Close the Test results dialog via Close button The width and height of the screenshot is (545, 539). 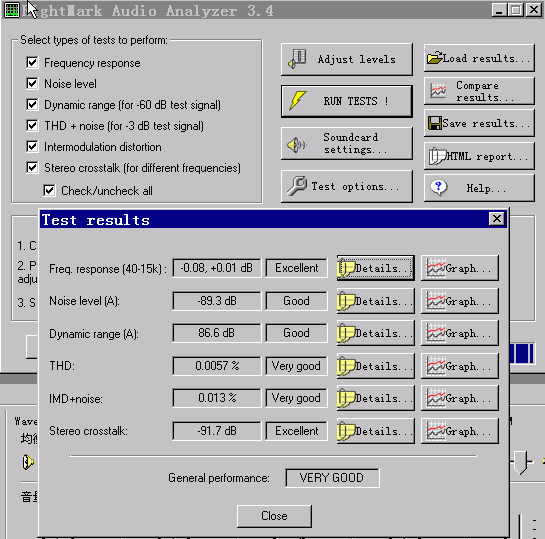274,516
